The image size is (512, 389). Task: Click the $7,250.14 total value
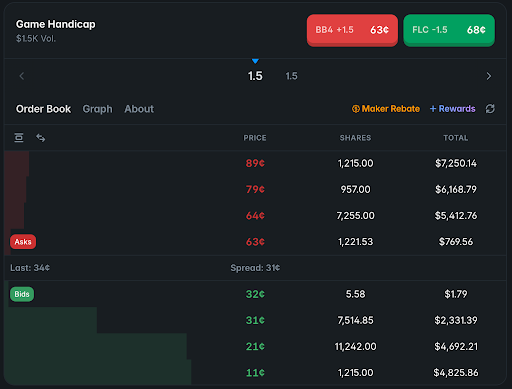click(456, 163)
